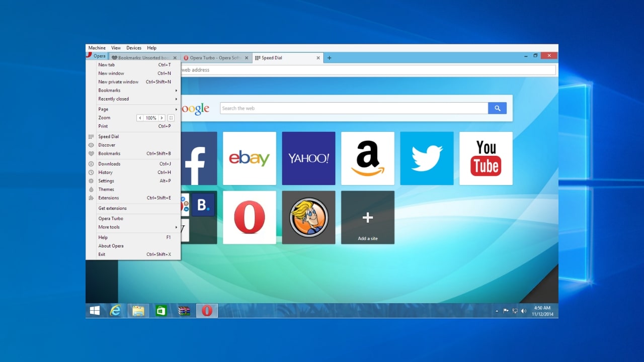The height and width of the screenshot is (362, 644).
Task: Open the Help menu in VM menubar
Action: 151,48
